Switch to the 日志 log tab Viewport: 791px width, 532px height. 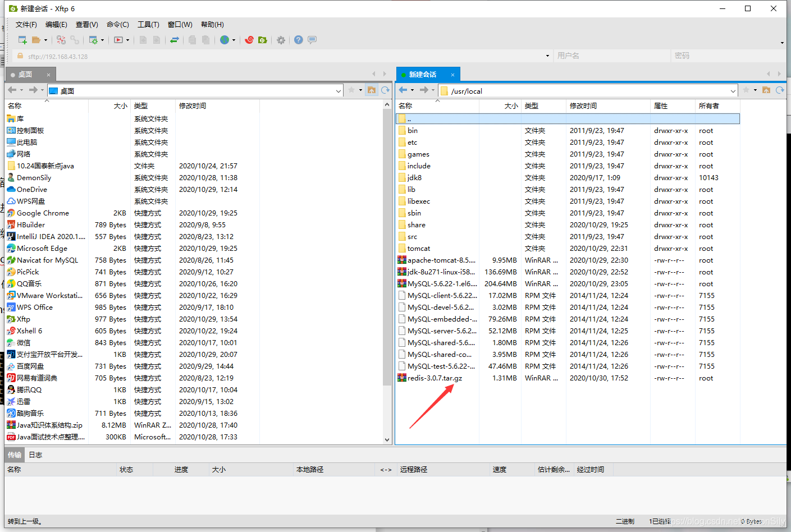[35, 455]
